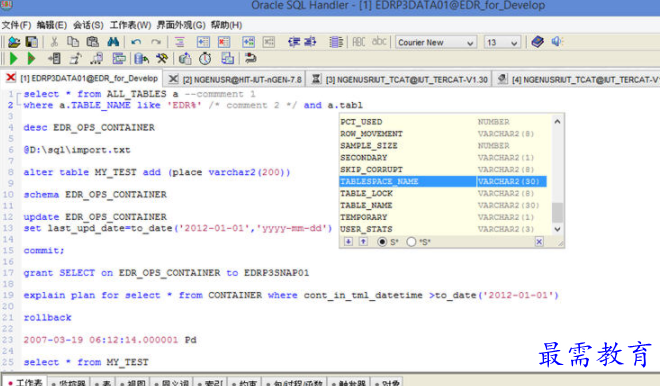Click the stopwatch timer icon
The image size is (660, 386).
click(x=205, y=59)
